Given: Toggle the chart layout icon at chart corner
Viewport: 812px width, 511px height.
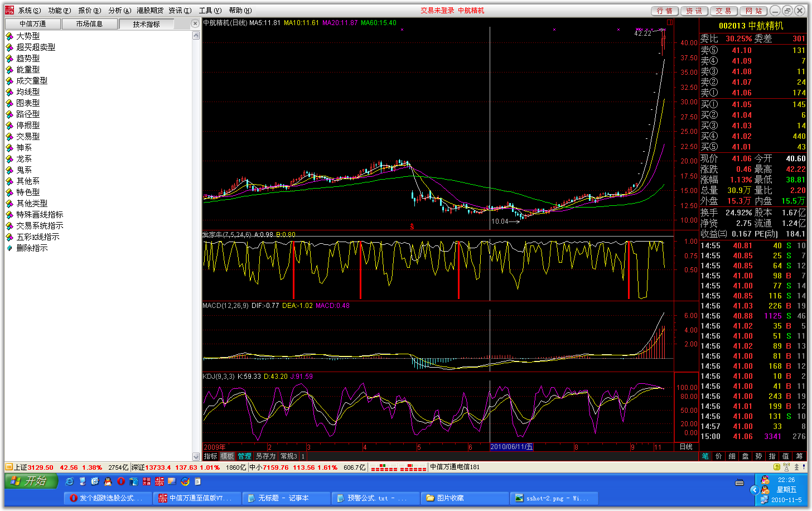Looking at the screenshot, I should [670, 23].
